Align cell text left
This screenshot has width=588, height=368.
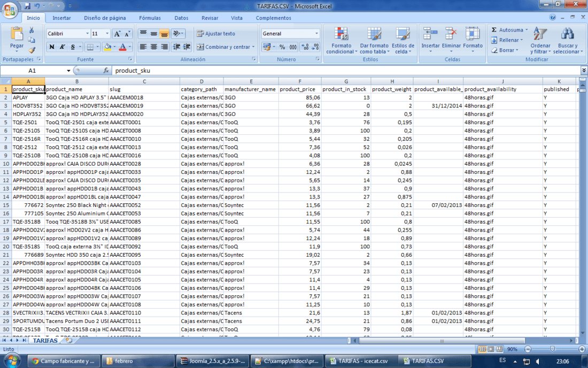(143, 47)
